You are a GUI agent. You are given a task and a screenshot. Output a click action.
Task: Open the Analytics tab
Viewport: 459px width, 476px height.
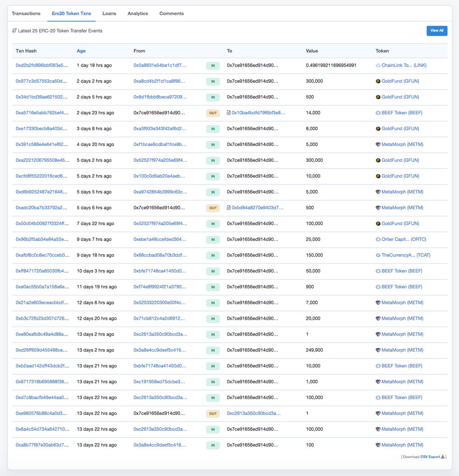(x=138, y=13)
